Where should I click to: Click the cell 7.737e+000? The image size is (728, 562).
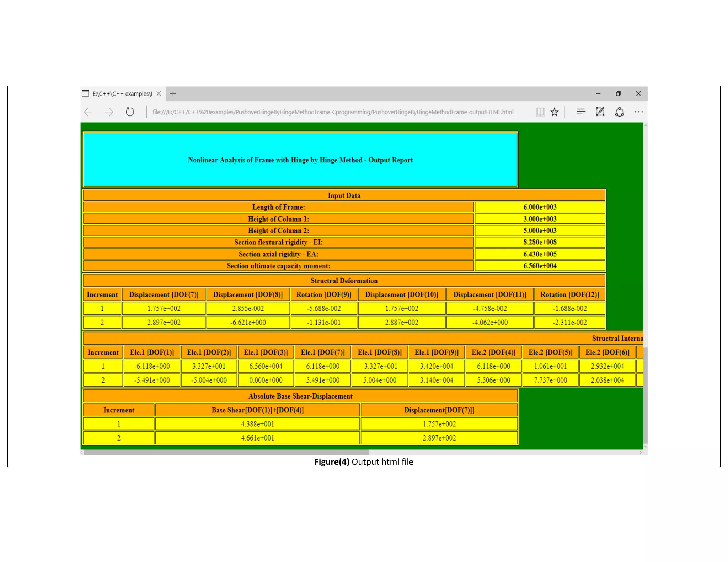(551, 380)
